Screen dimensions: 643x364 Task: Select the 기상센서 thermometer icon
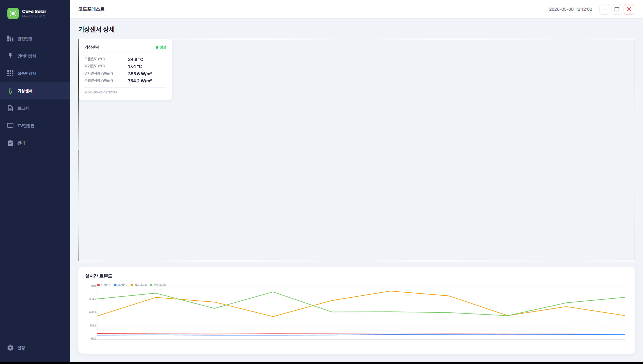click(x=10, y=91)
